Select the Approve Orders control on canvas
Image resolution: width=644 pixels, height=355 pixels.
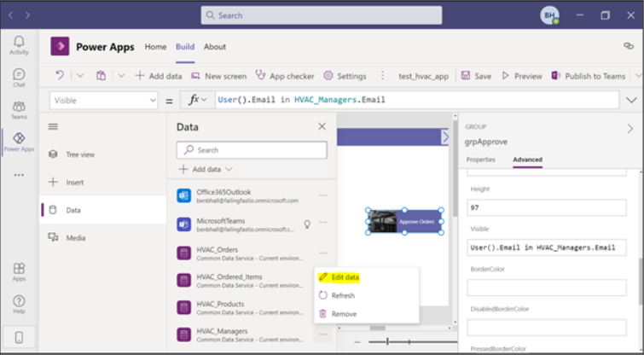coord(404,222)
